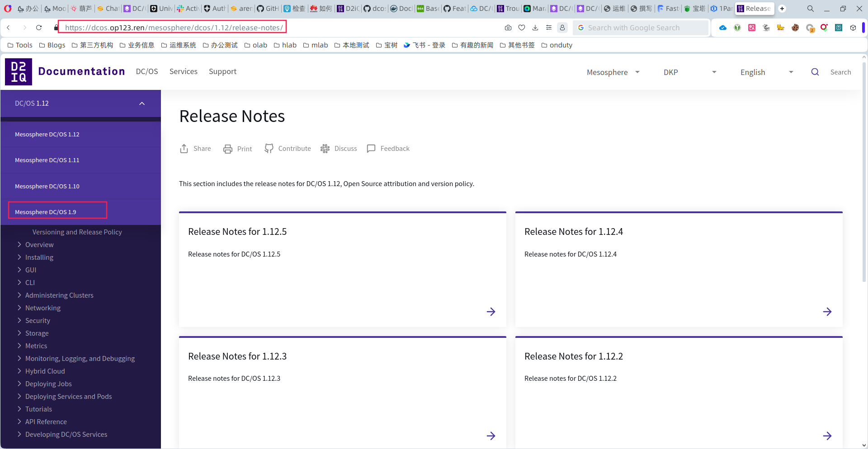Screen dimensions: 868x449
Task: Open the Support top navigation item
Action: [222, 71]
